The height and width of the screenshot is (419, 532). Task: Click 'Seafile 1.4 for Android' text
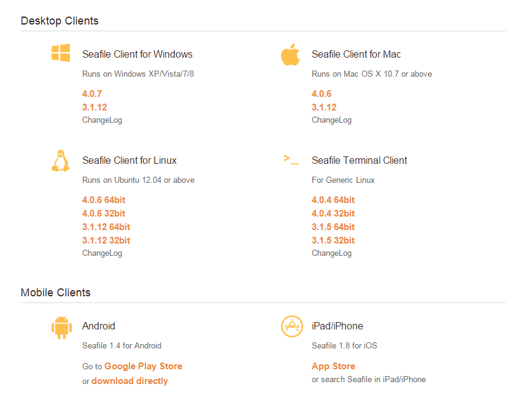(x=122, y=346)
